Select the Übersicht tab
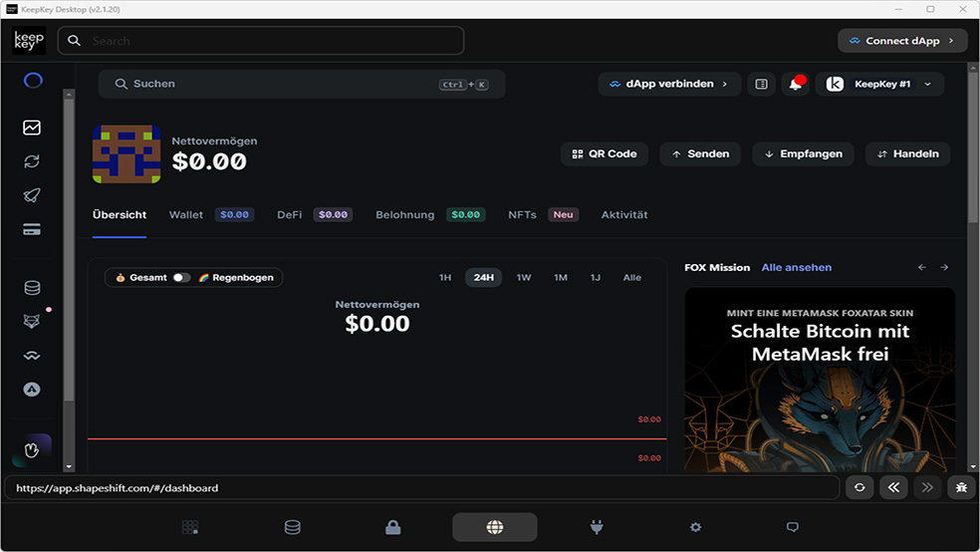980x552 pixels. click(120, 214)
